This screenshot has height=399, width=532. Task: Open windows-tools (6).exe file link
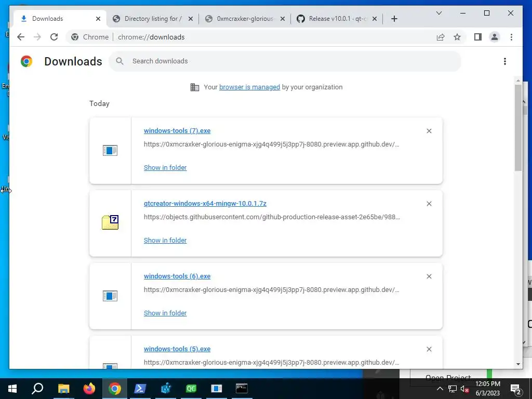(177, 276)
